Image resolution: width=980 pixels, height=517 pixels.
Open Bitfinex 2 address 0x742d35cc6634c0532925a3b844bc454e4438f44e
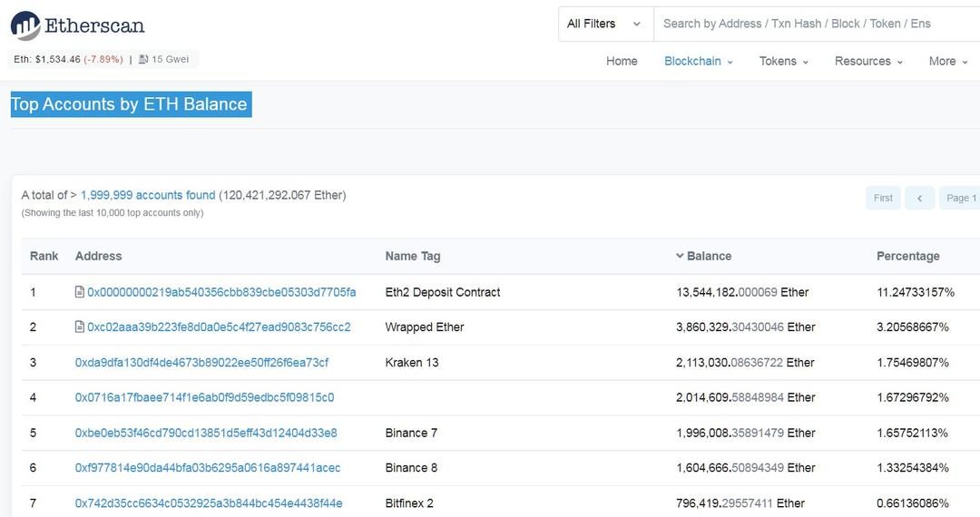tap(209, 503)
